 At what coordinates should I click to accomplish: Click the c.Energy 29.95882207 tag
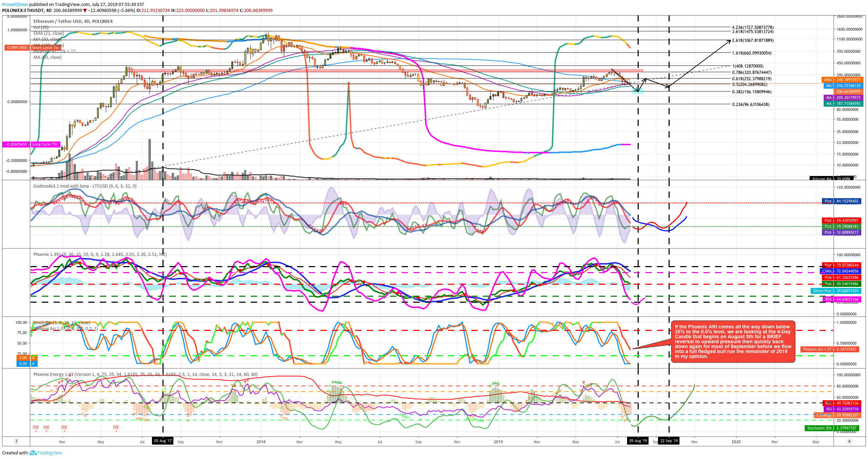837,415
